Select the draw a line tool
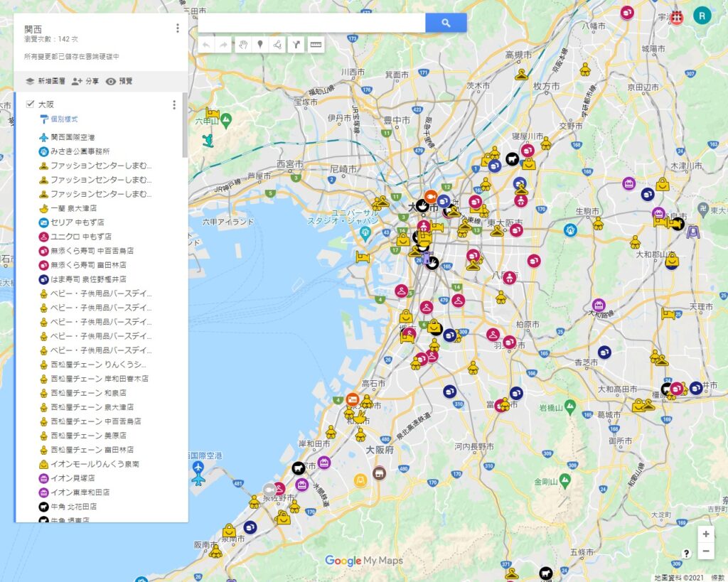 [x=278, y=45]
